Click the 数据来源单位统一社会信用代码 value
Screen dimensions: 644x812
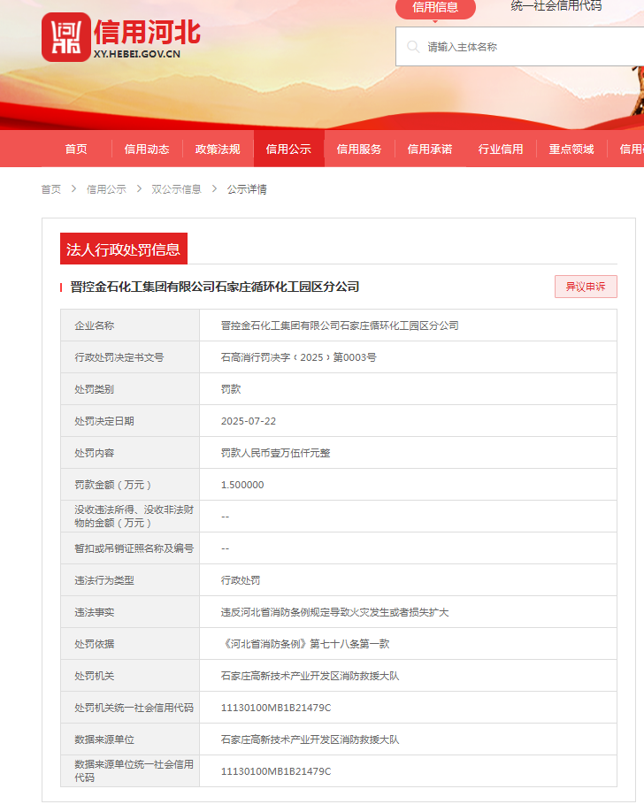coord(276,771)
